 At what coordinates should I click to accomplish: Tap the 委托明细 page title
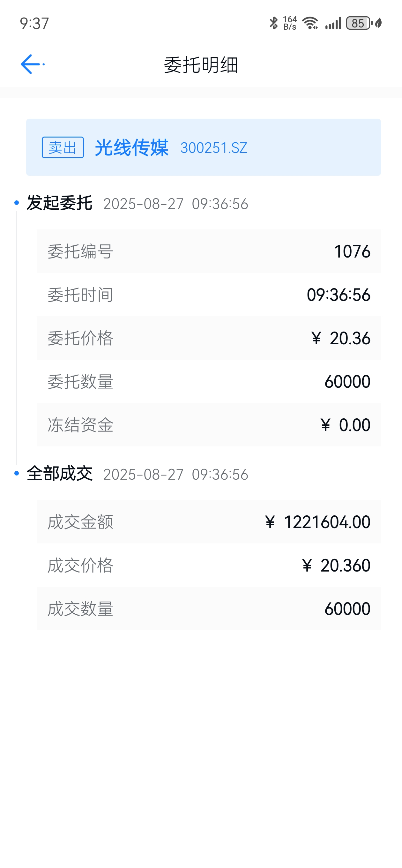(x=201, y=64)
